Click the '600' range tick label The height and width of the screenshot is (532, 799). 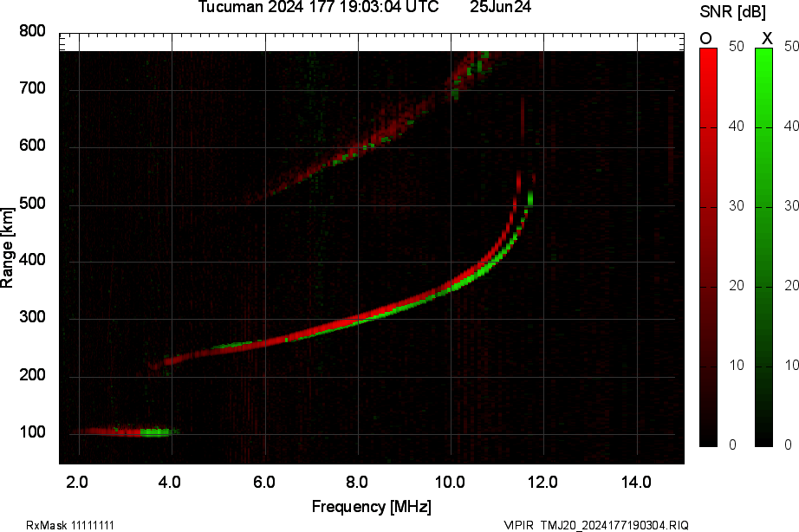[33, 146]
